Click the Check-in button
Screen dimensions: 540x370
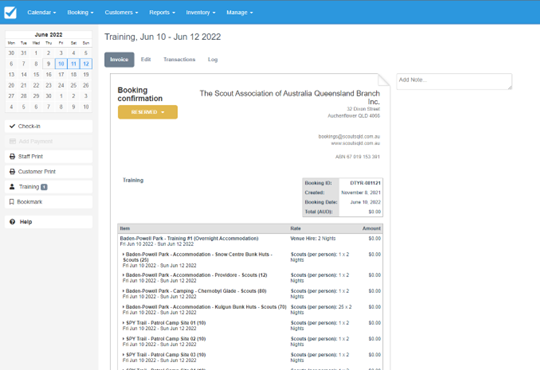[49, 126]
